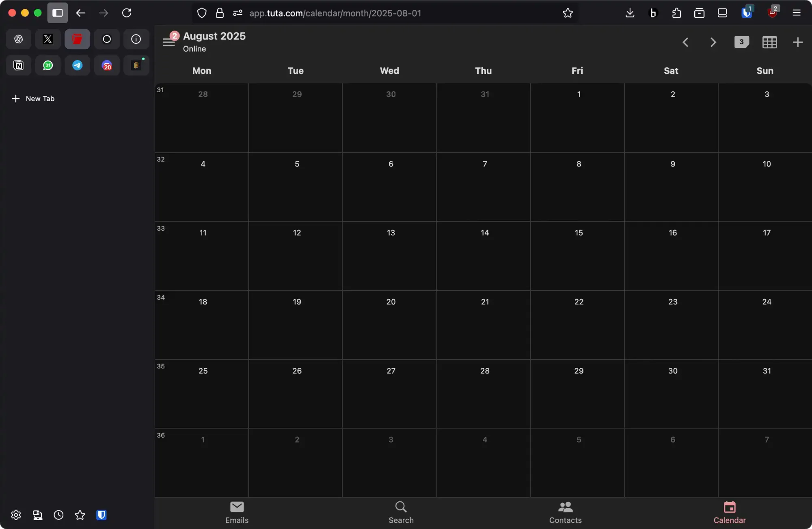The height and width of the screenshot is (529, 812).
Task: Bookmark this page with the star
Action: [x=568, y=13]
